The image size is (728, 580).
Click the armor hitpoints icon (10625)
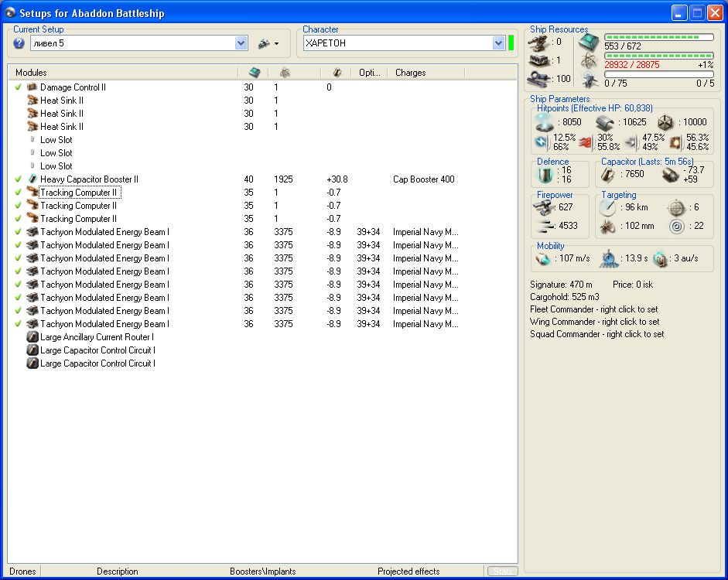pos(604,122)
